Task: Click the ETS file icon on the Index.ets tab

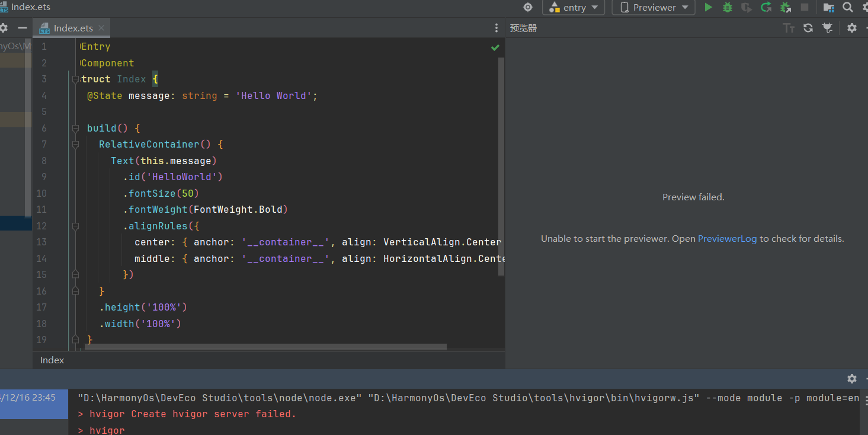Action: click(44, 28)
